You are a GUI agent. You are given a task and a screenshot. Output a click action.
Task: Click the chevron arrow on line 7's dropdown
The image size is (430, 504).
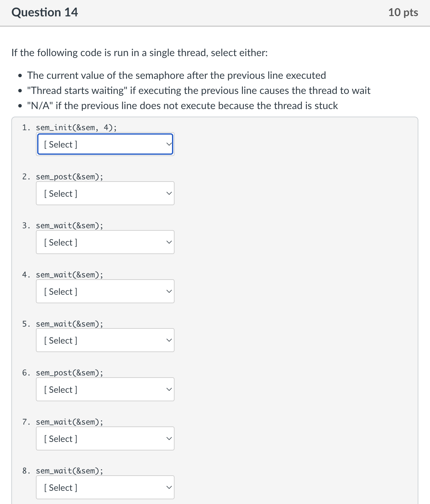[x=169, y=438]
